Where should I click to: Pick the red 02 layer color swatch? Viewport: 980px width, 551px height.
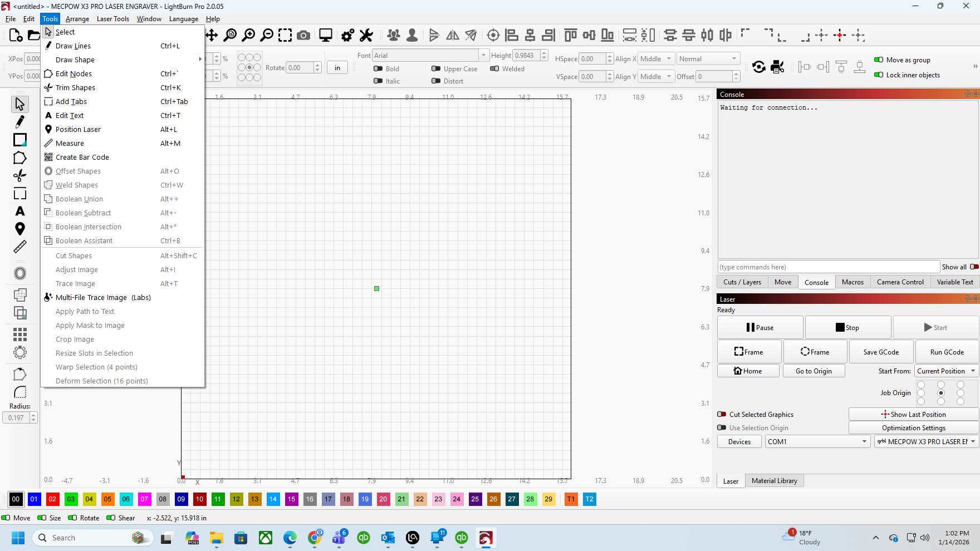pos(52,499)
